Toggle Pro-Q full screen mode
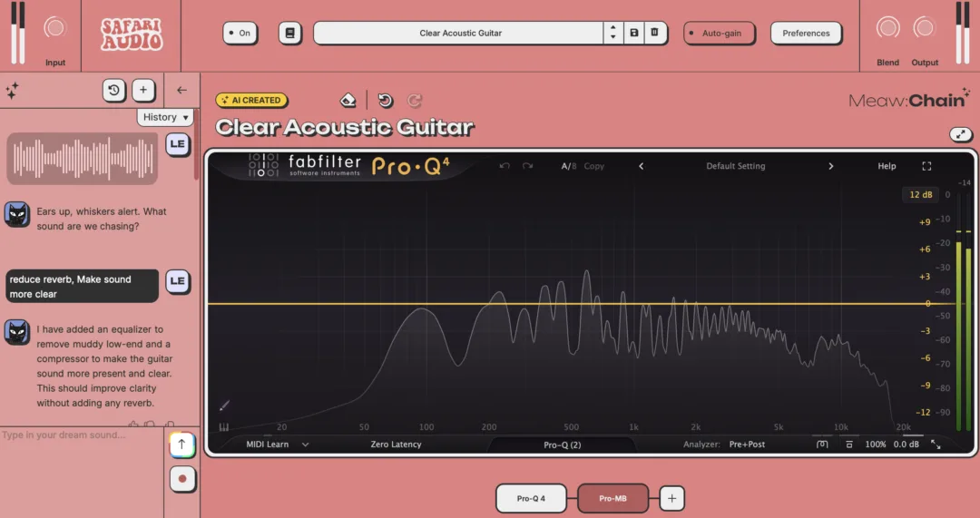This screenshot has height=518, width=980. point(926,166)
